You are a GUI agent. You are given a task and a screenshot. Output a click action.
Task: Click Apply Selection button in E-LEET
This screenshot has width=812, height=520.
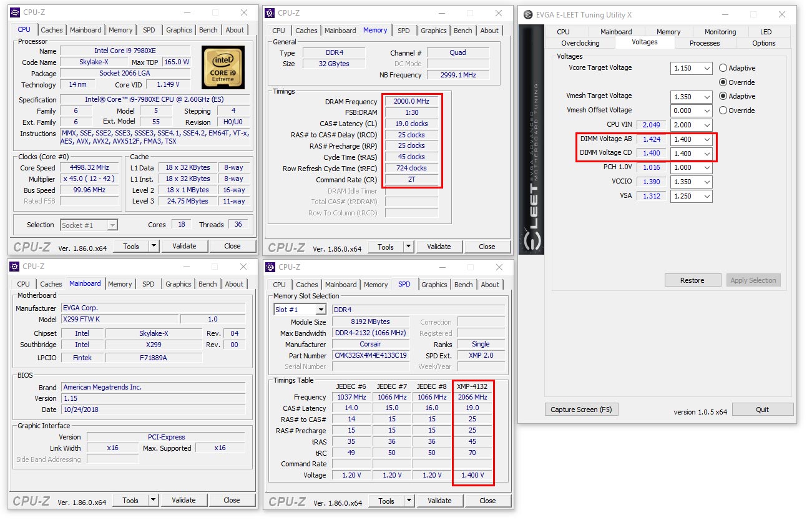pyautogui.click(x=753, y=280)
